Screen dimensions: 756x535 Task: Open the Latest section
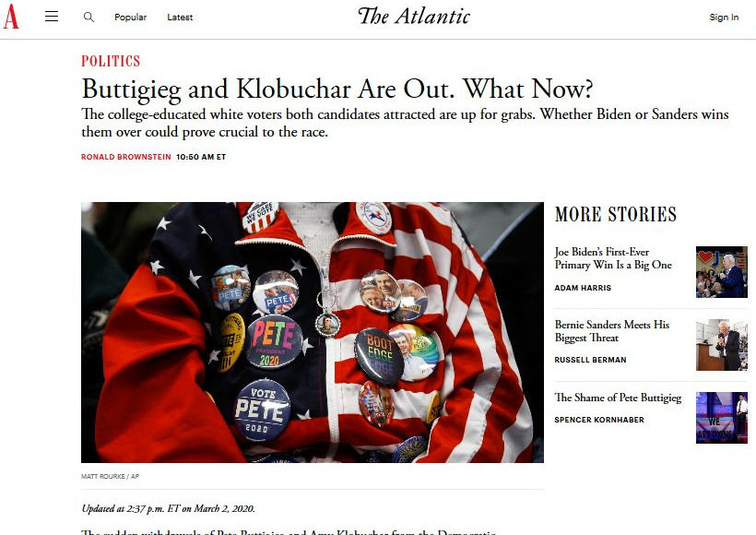[x=180, y=17]
